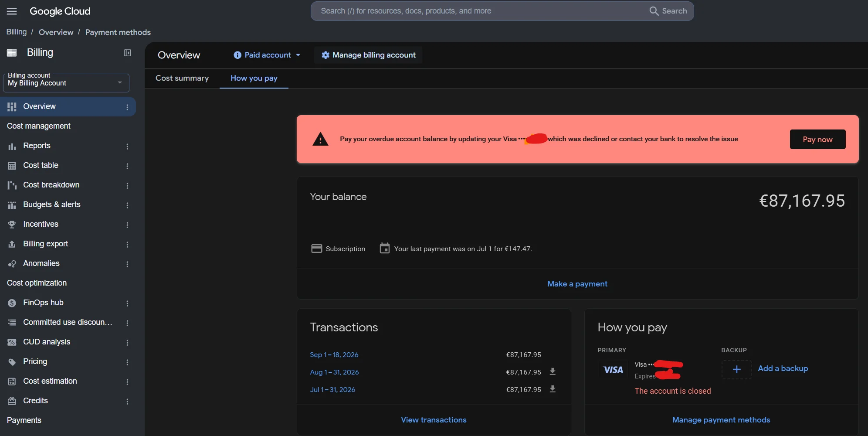Click Make a payment link
Viewport: 868px width, 436px height.
(x=577, y=284)
